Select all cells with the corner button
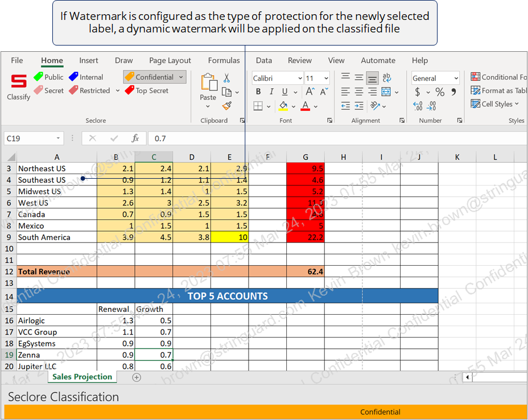Viewport: 528px width, 420px height. (x=11, y=157)
